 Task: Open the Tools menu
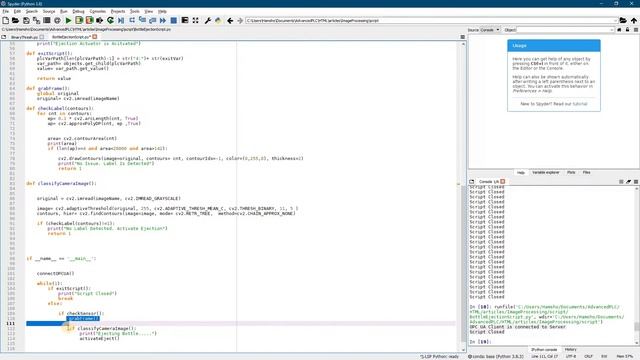(x=135, y=11)
